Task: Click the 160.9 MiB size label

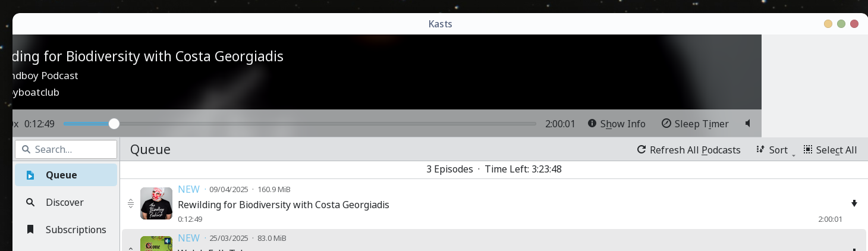Action: [x=274, y=190]
